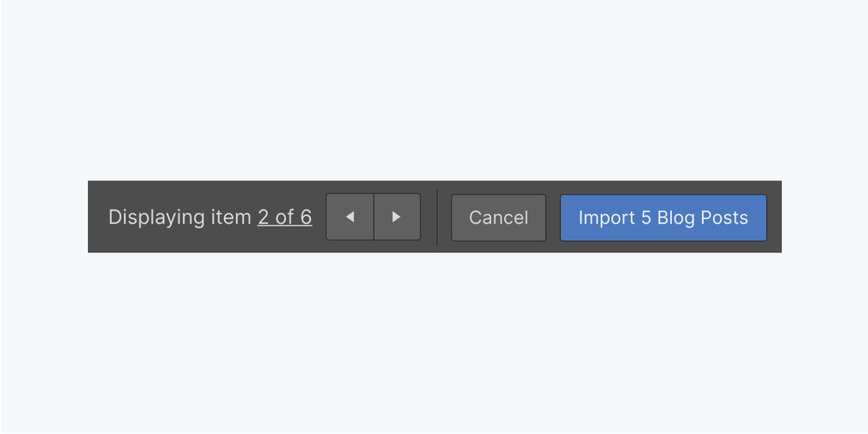Jump to an item via underlined counter
Viewport: 868px width, 434px height.
pos(285,217)
